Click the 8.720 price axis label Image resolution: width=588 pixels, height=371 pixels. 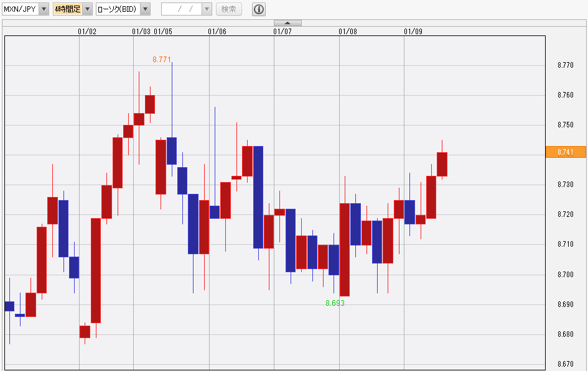pyautogui.click(x=565, y=214)
